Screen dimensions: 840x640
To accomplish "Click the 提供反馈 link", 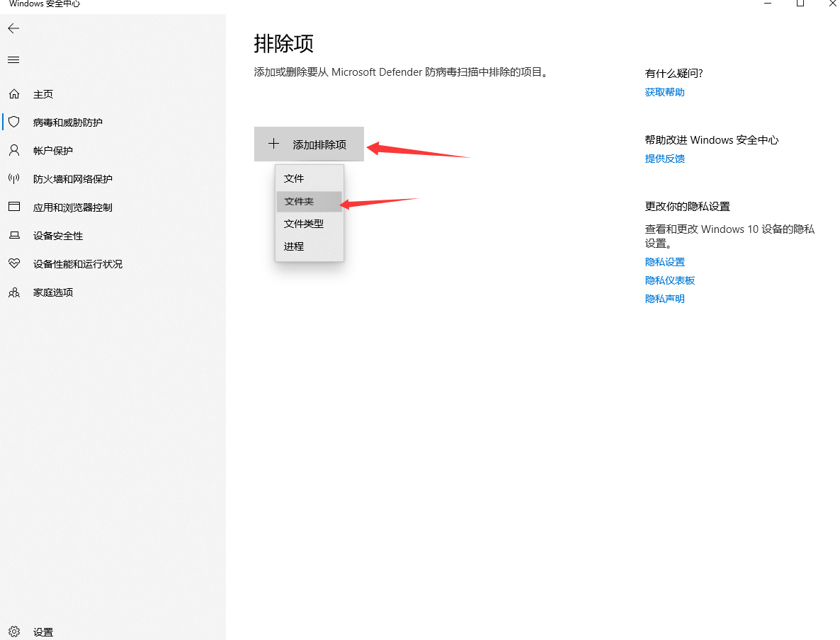I will 664,159.
